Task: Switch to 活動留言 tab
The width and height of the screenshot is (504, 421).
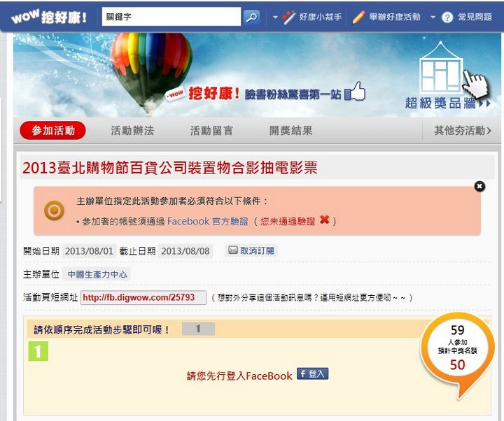Action: click(211, 131)
